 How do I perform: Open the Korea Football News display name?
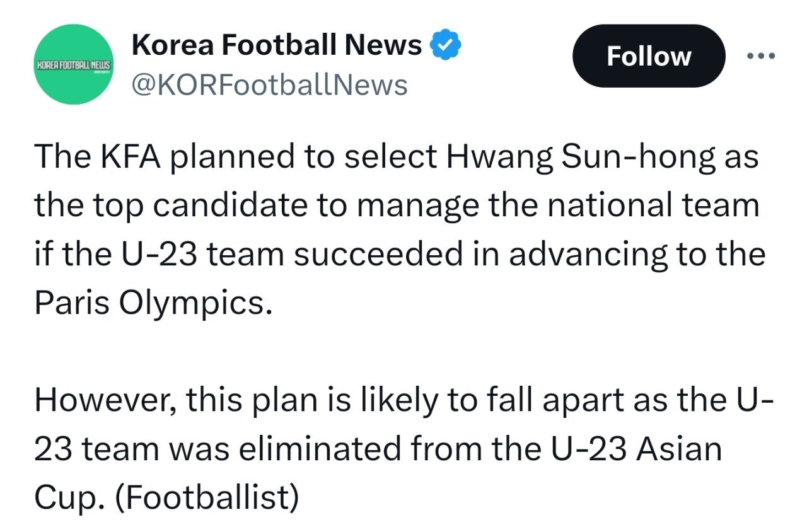[x=276, y=45]
